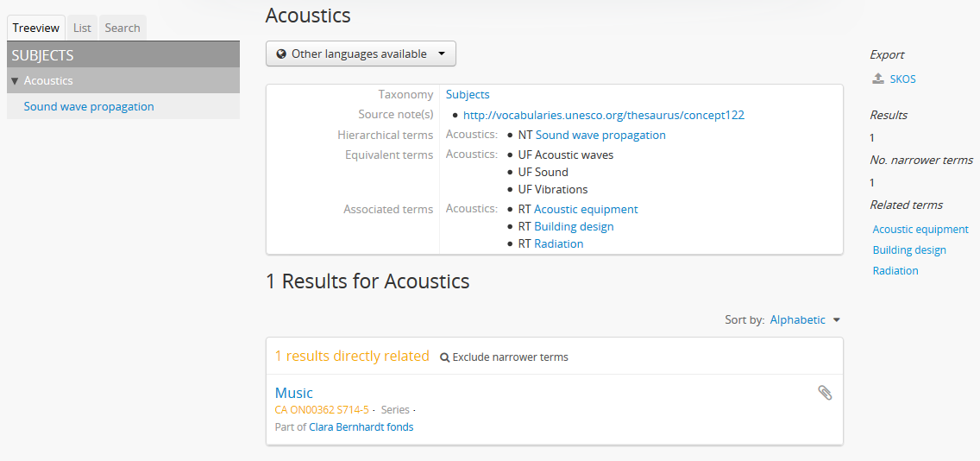Follow the UNESCO thesaurus concept122 URL
This screenshot has width=980, height=461.
(x=603, y=115)
